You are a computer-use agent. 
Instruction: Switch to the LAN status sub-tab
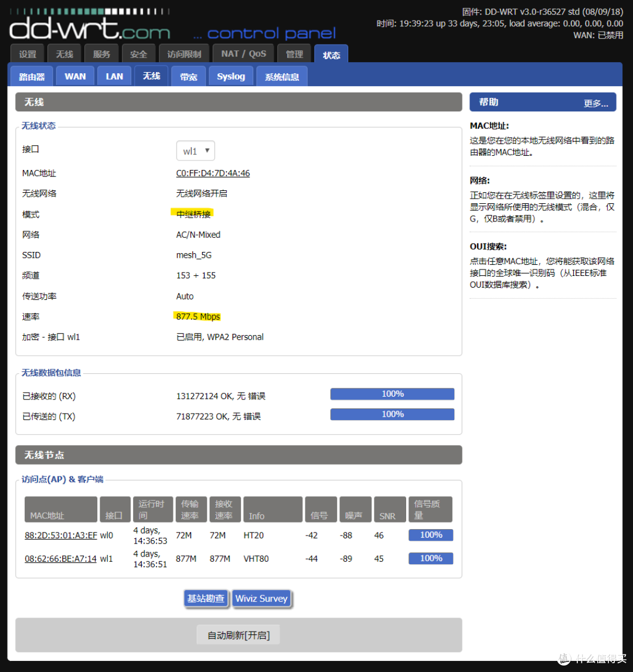click(114, 76)
